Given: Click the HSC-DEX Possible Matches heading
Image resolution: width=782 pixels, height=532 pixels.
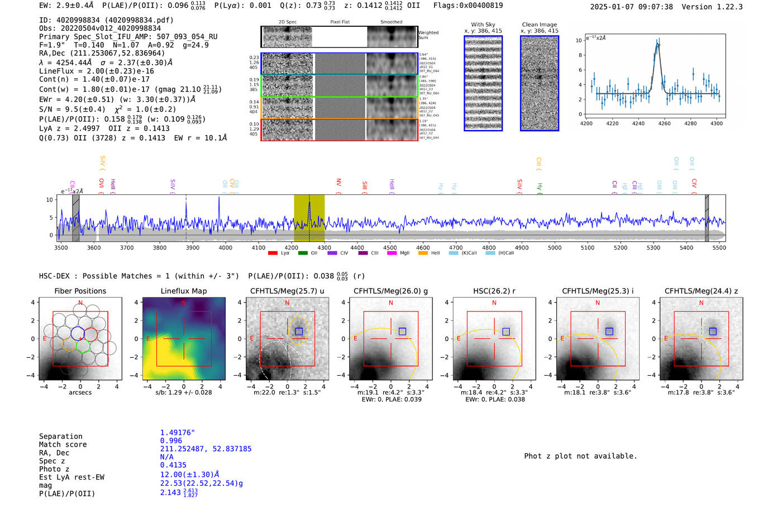Looking at the screenshot, I should [139, 276].
